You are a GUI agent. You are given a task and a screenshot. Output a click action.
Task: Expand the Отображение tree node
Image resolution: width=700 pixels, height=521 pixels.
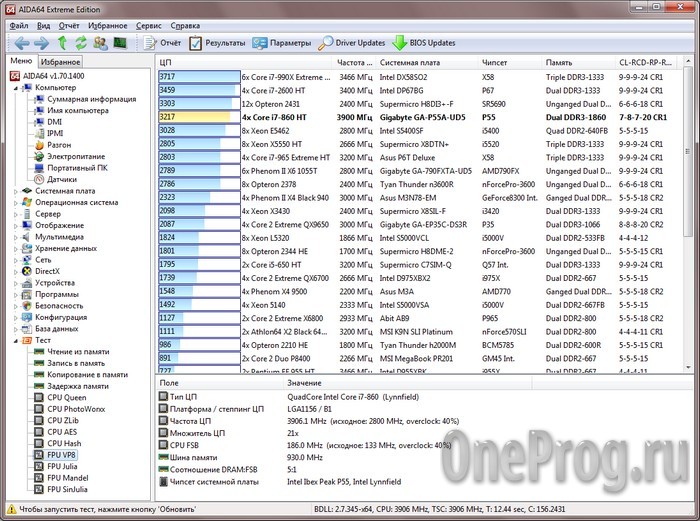(15, 225)
